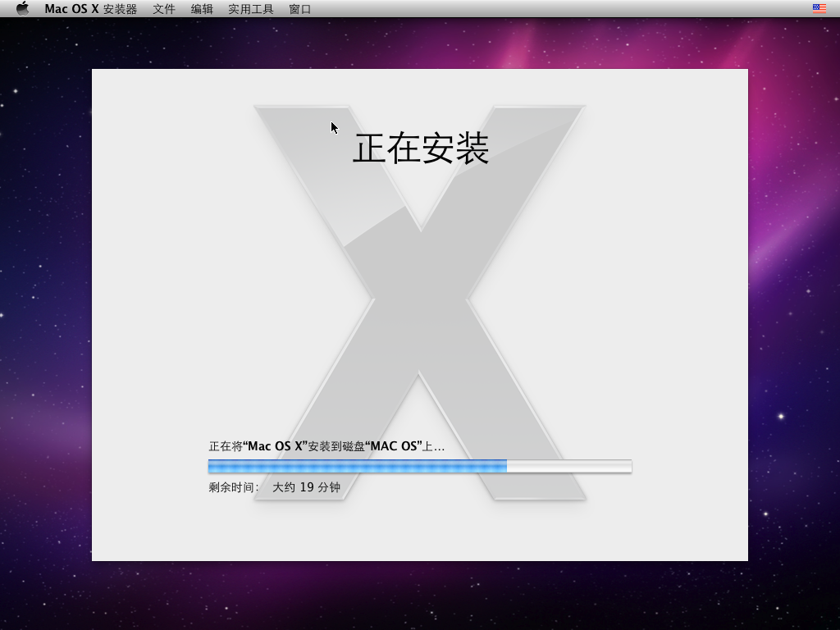The width and height of the screenshot is (840, 630).
Task: Open the Apple menu
Action: [x=22, y=8]
